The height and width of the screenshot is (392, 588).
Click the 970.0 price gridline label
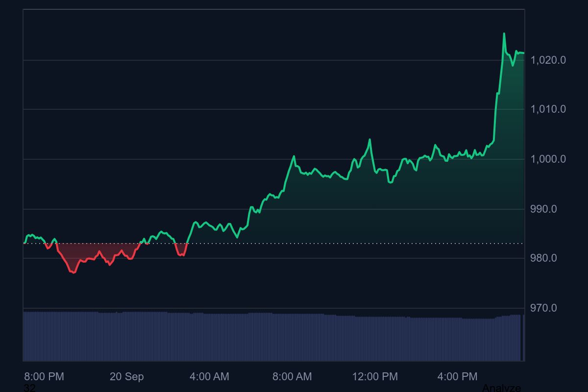pyautogui.click(x=544, y=308)
